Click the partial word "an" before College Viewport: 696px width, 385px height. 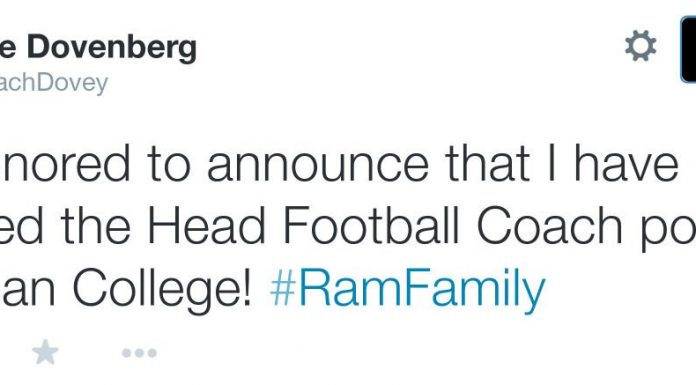[x=28, y=293]
